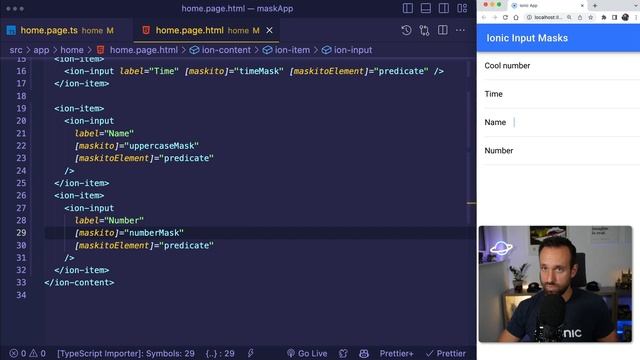Open browser Extensions puzzle icon
This screenshot has width=640, height=360.
click(x=604, y=18)
